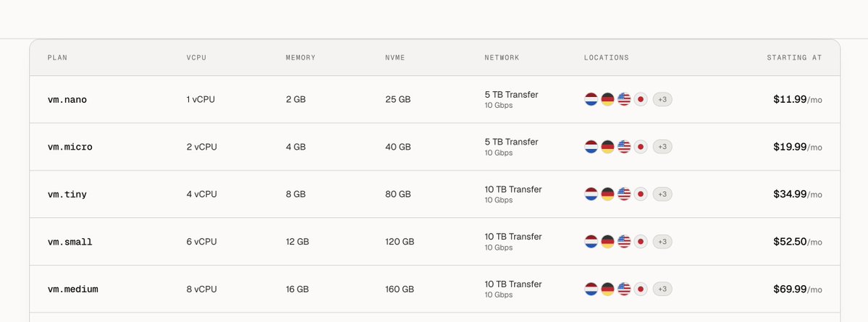Click the 6 vCPU cell

click(201, 242)
